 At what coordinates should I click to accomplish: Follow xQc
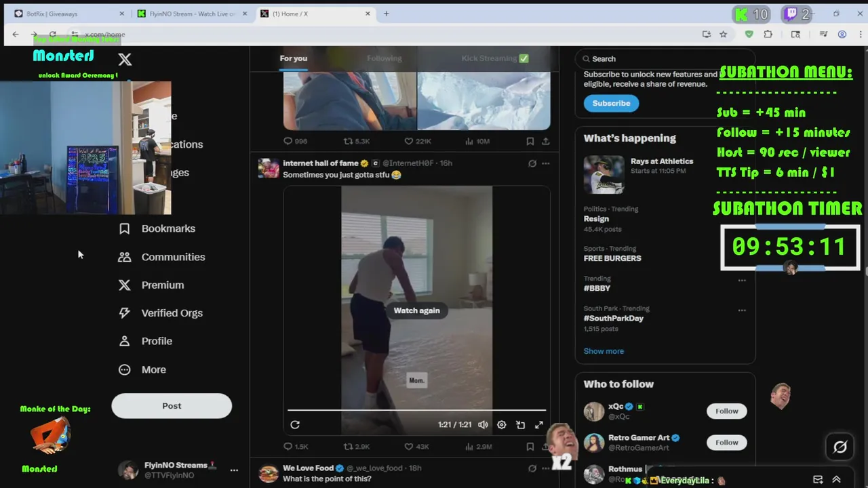point(726,411)
